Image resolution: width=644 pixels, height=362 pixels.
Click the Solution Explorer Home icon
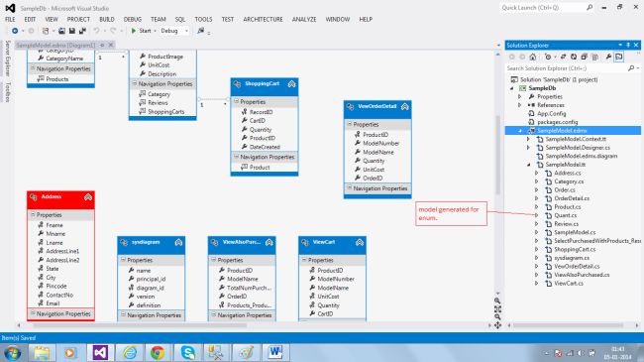[x=533, y=57]
